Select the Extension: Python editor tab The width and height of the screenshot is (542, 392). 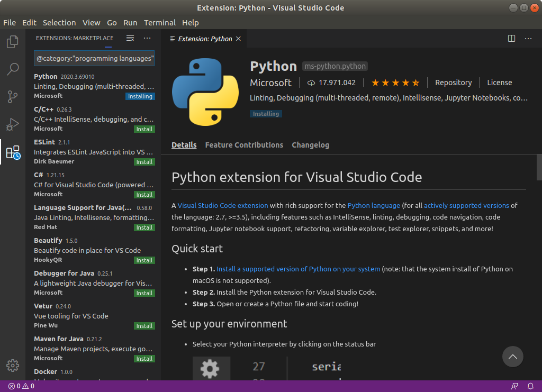pyautogui.click(x=204, y=39)
